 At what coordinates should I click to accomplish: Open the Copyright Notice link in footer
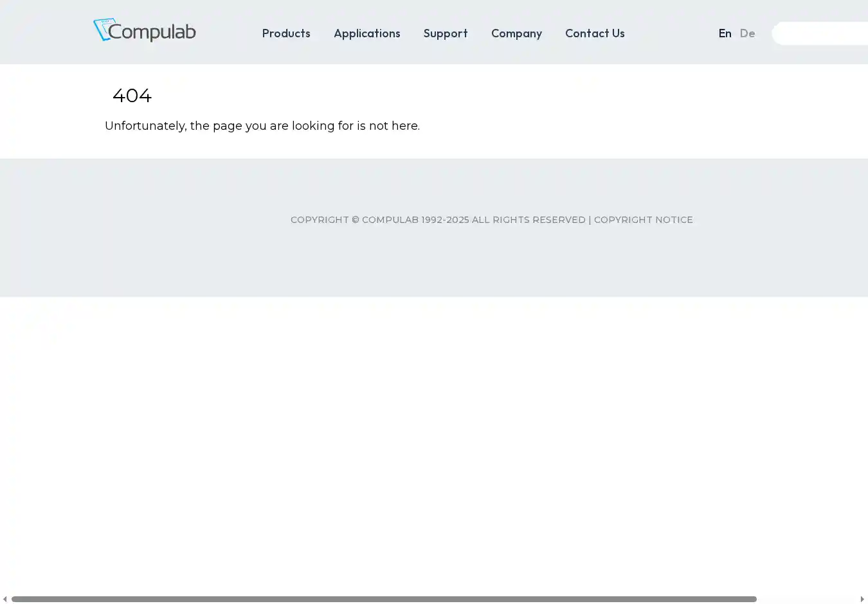643,220
